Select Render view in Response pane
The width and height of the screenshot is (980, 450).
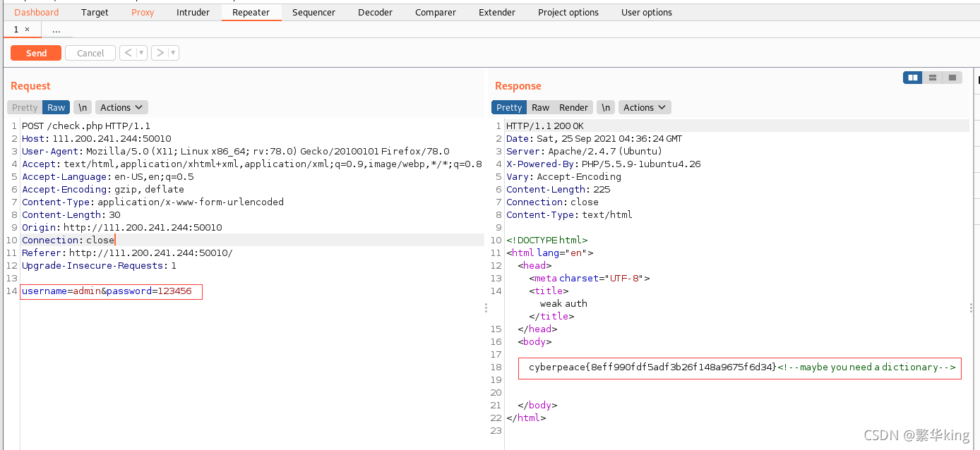(x=573, y=107)
